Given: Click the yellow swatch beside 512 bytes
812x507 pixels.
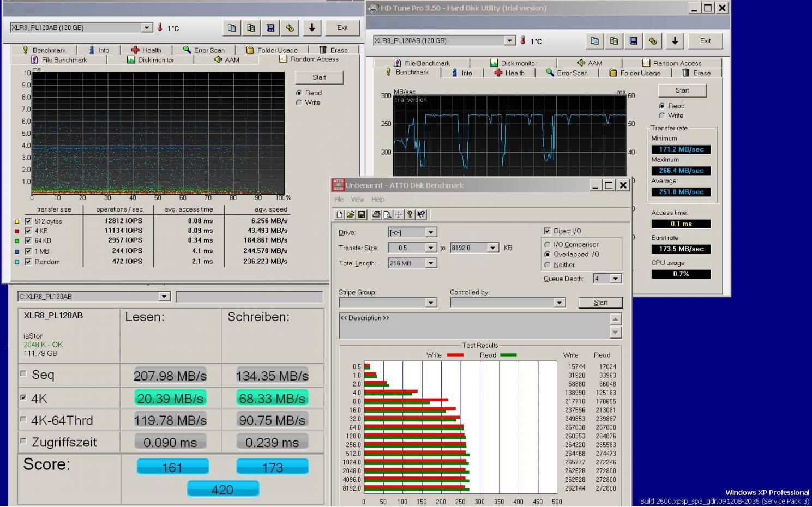Looking at the screenshot, I should 17,221.
